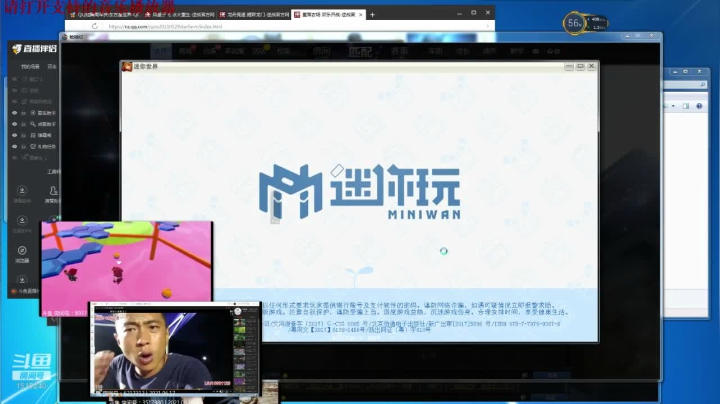
Task: Select the 匹配 tab in the game window
Action: (x=360, y=51)
